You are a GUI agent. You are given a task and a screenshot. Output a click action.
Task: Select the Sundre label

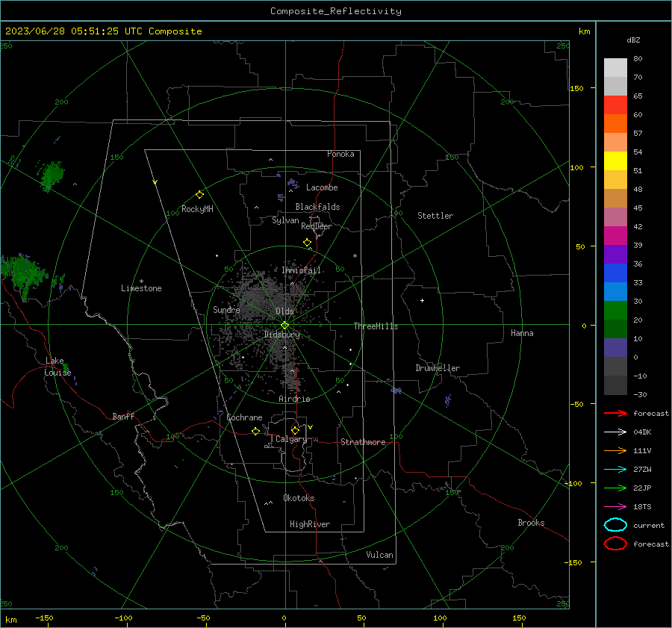click(226, 309)
